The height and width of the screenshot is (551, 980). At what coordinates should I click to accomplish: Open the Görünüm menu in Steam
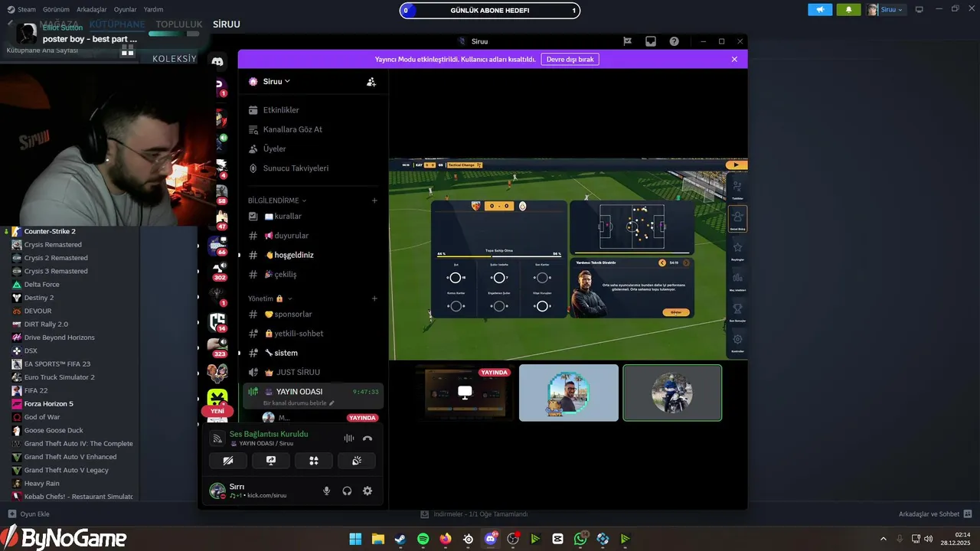tap(55, 9)
